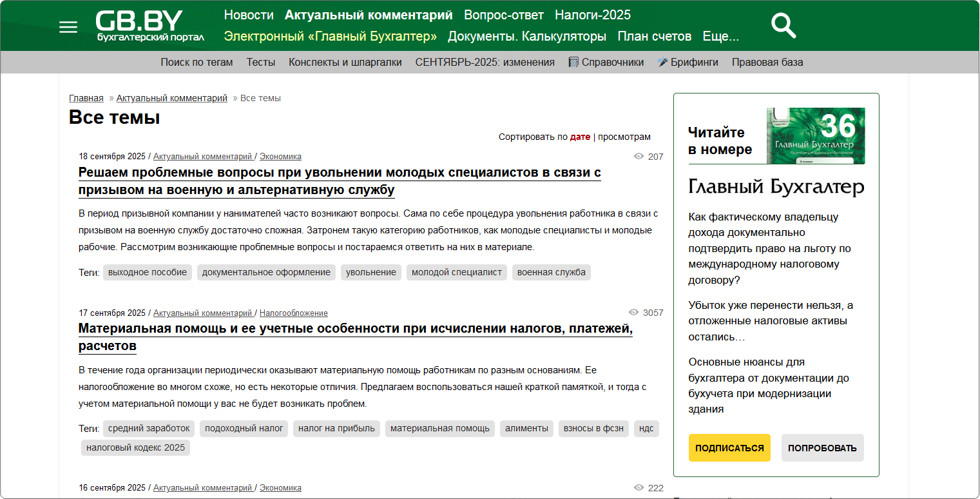Expand the Еще... menu
This screenshot has width=980, height=499.
pyautogui.click(x=720, y=37)
